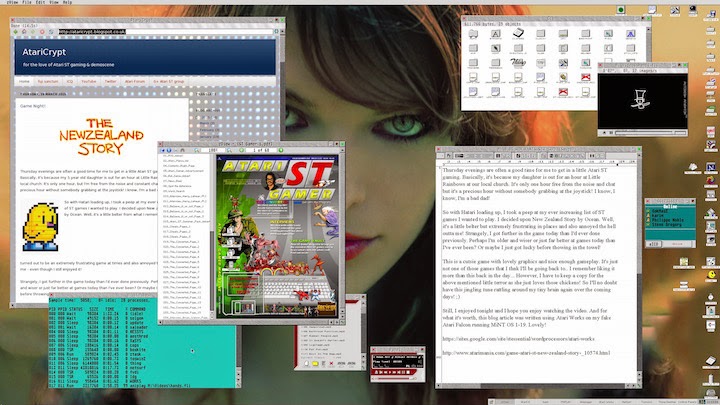Viewport: 720px width, 405px height.
Task: Click the browser reload icon
Action: coord(51,32)
